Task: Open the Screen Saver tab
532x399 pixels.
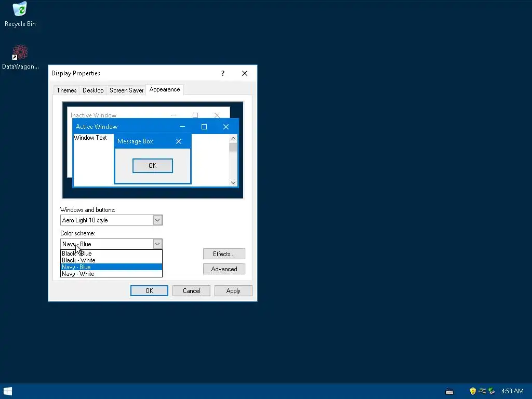Action: click(126, 90)
